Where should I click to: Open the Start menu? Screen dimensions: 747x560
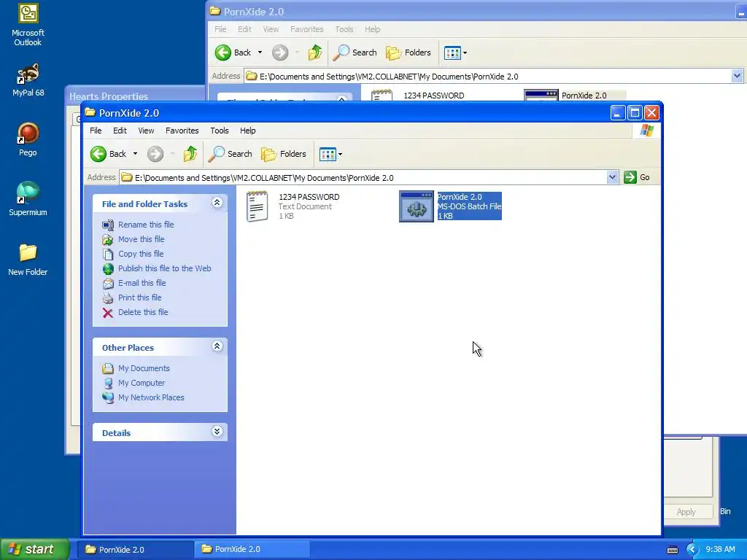click(x=34, y=550)
